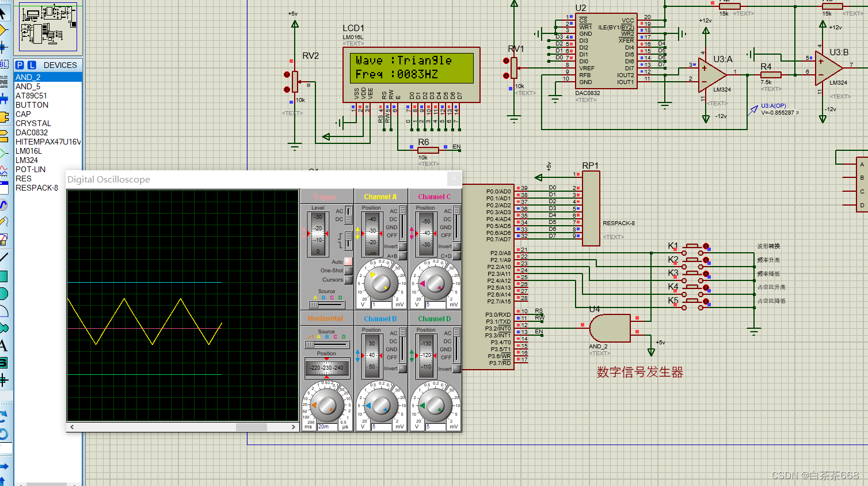The width and height of the screenshot is (868, 486).
Task: Select the Text Script tool
Action: point(3,82)
